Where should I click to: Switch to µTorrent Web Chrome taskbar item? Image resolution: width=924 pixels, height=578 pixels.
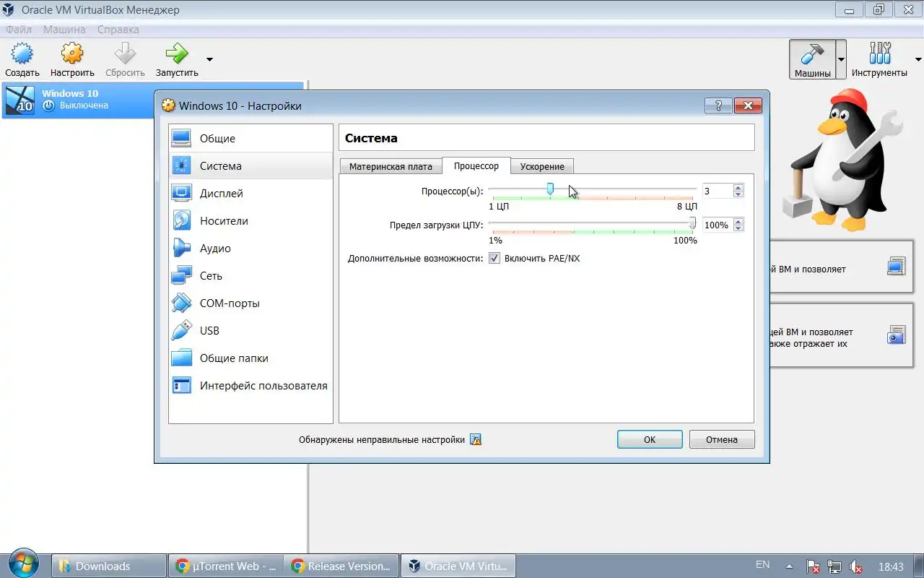(x=225, y=566)
